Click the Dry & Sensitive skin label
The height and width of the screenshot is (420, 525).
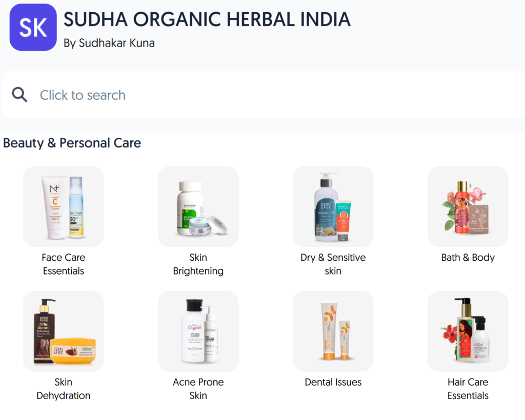click(x=333, y=264)
